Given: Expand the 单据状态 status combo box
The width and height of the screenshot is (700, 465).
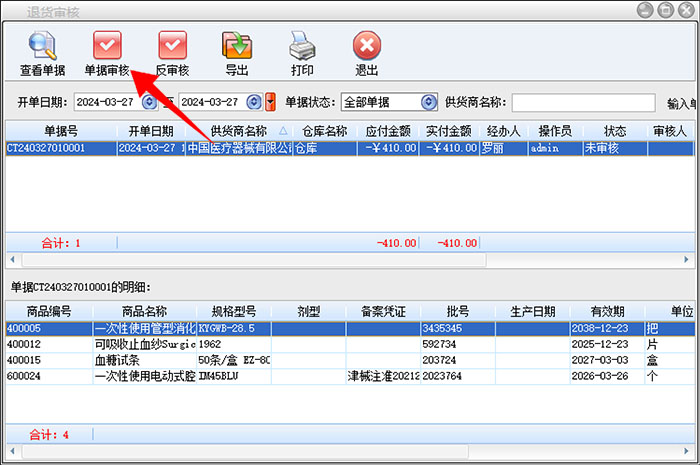Looking at the screenshot, I should coord(429,102).
